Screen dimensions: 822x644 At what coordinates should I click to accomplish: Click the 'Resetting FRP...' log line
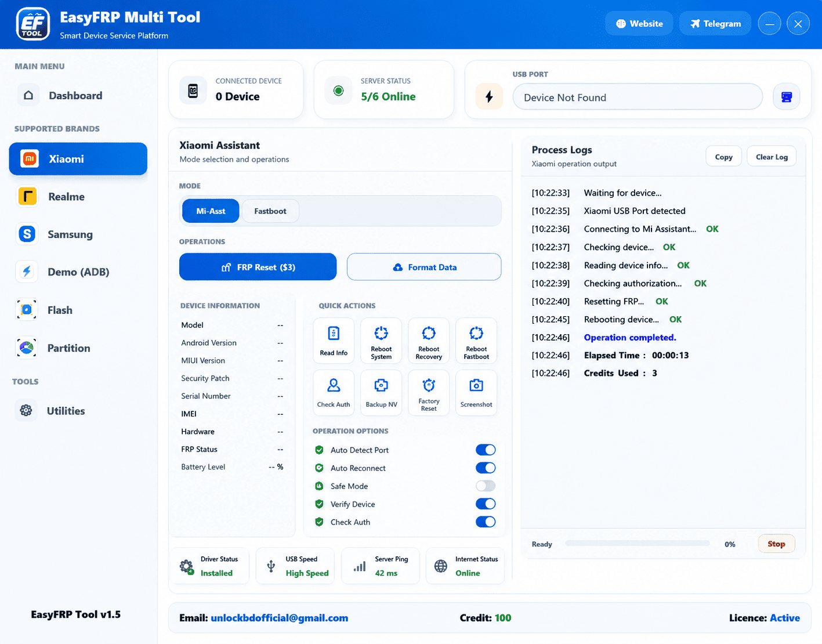(x=614, y=301)
